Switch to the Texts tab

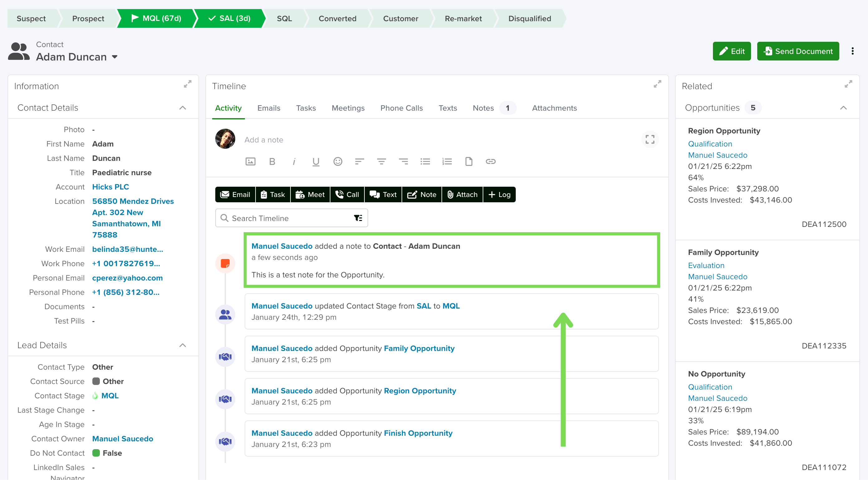(448, 108)
